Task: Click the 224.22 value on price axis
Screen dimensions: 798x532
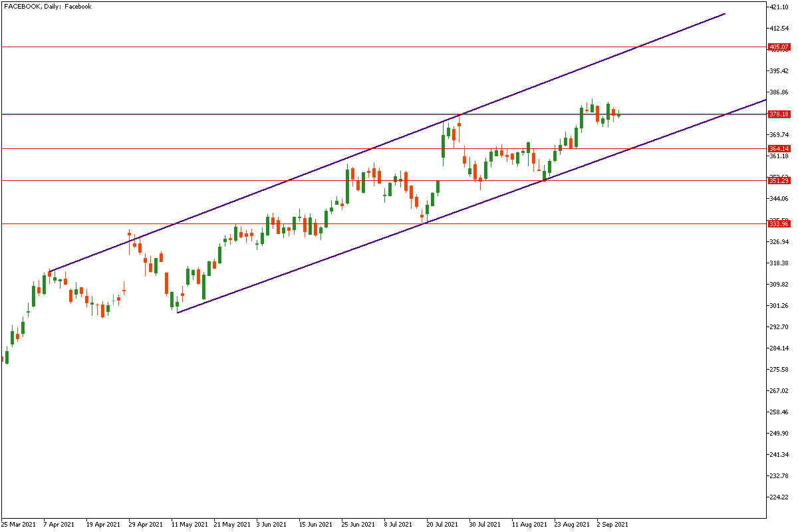Action: pyautogui.click(x=779, y=497)
